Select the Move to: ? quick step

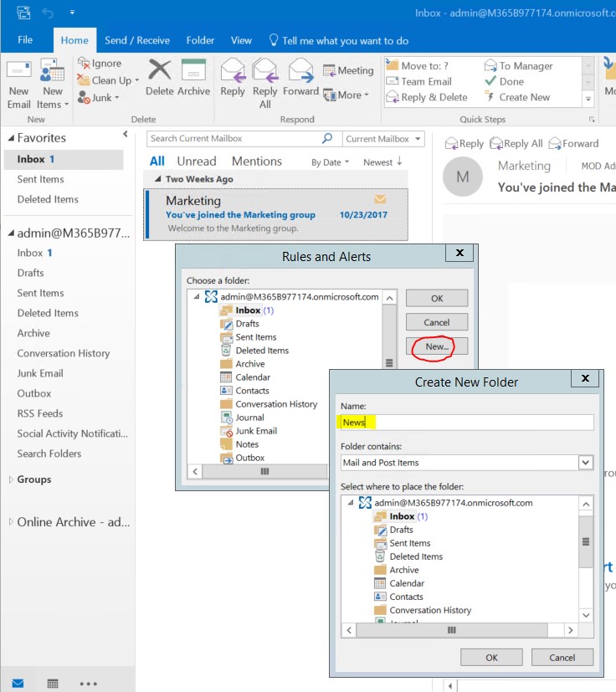[x=418, y=66]
